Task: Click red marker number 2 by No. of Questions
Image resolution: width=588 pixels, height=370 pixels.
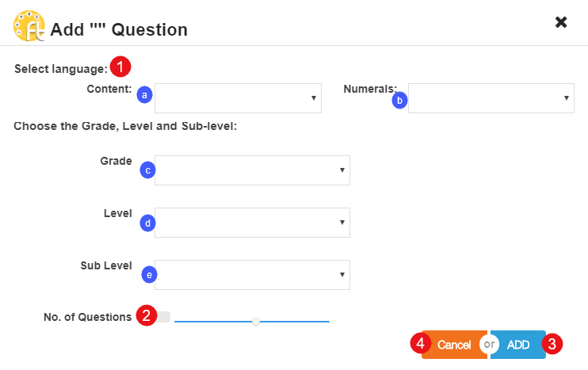Action: [146, 316]
